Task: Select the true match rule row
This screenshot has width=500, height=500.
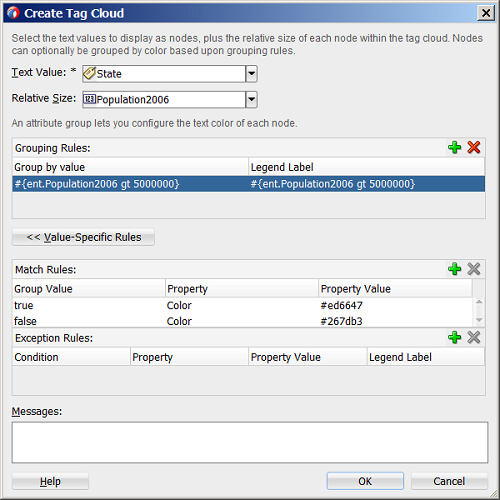Action: [x=242, y=305]
